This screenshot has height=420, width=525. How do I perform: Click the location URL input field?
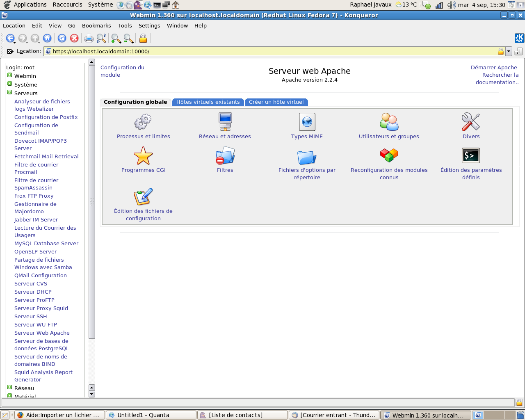(271, 51)
